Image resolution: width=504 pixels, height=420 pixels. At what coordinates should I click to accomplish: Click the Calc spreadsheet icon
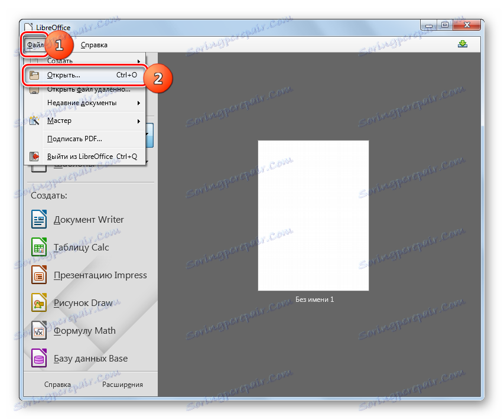coord(39,247)
